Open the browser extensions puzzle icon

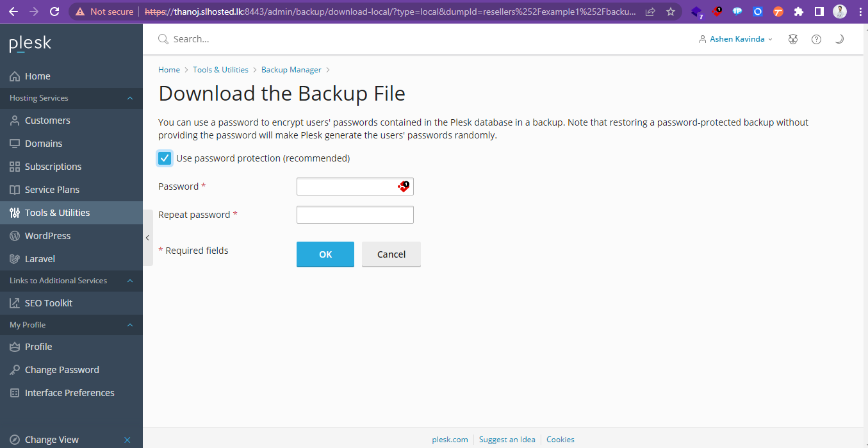[799, 12]
